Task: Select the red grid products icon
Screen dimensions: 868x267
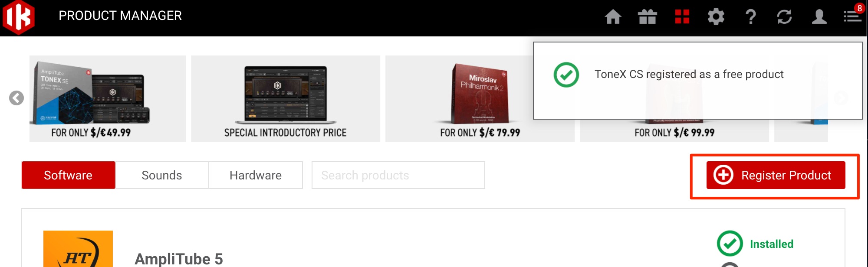Action: (x=682, y=16)
